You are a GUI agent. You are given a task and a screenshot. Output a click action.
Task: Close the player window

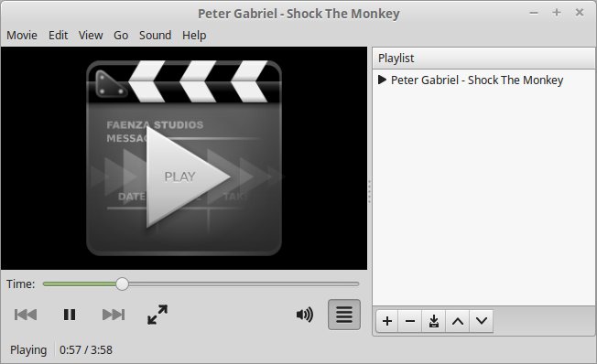point(580,13)
